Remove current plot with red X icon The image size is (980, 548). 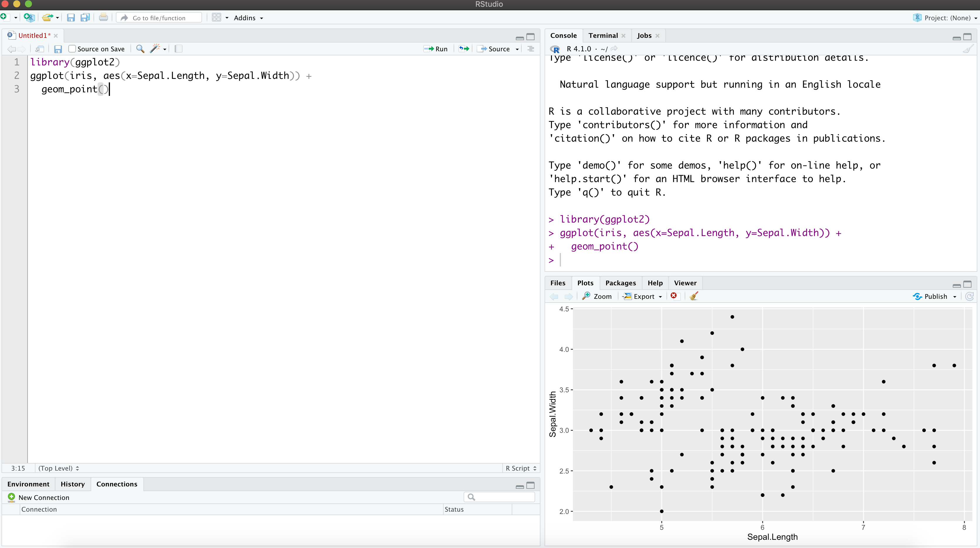pyautogui.click(x=674, y=296)
